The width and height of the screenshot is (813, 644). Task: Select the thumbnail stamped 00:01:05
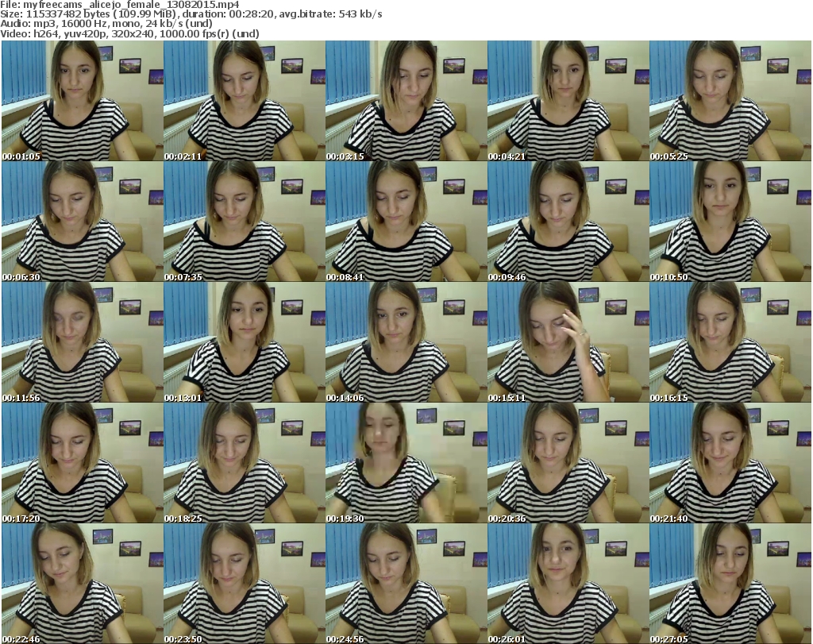coord(83,101)
